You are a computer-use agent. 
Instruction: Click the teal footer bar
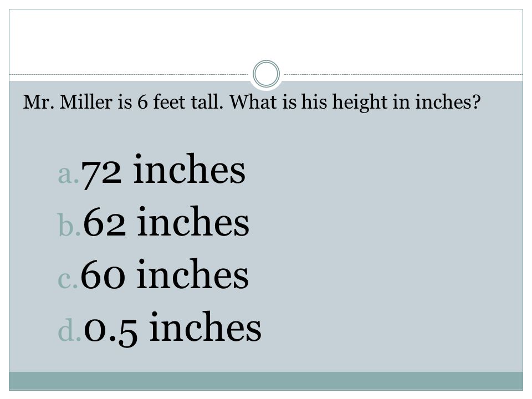(x=266, y=381)
